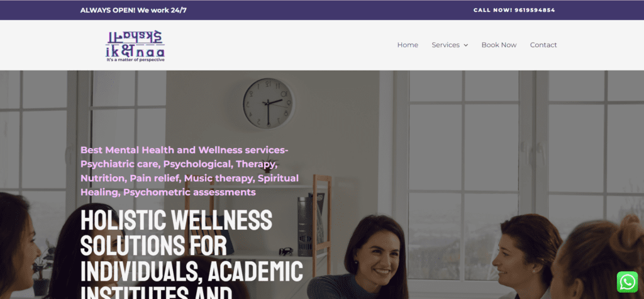This screenshot has height=299, width=644.
Task: Click the phone number 9619594854
Action: pos(535,10)
